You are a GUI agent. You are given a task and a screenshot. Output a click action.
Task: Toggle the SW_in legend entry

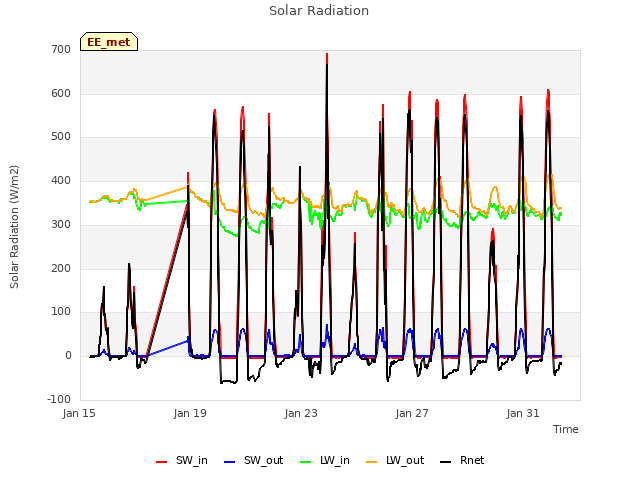point(182,461)
